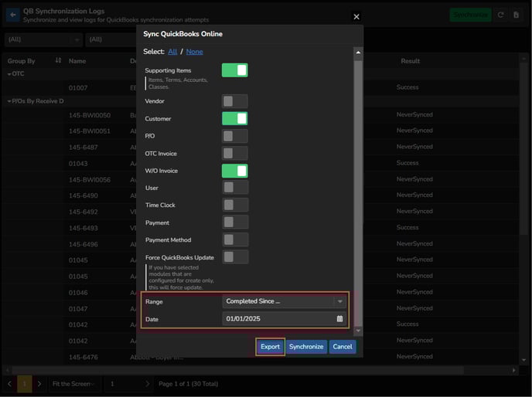
Task: Click the Export button
Action: 270,347
